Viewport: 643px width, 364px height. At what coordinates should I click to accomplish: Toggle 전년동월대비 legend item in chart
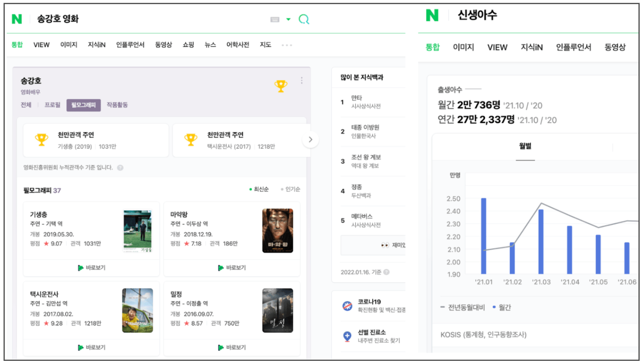coord(463,307)
